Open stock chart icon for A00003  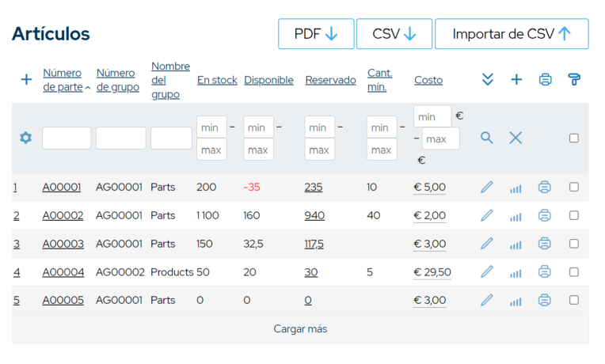516,245
